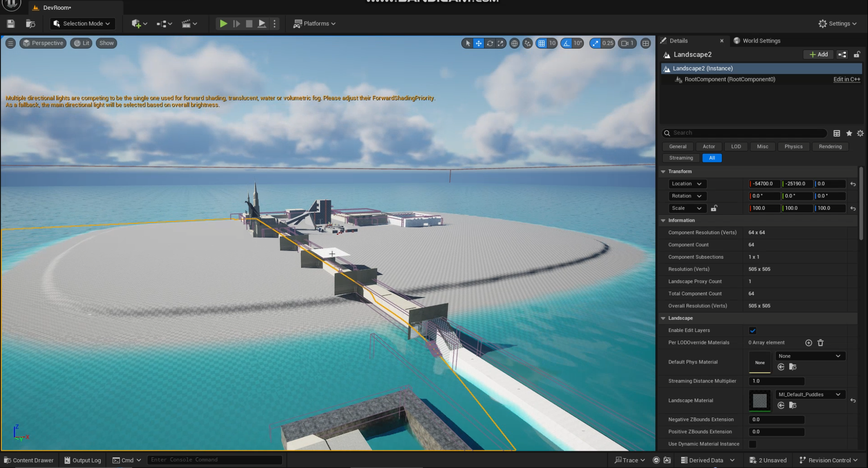Select the rotate gizmo tool in viewport
This screenshot has height=468, width=868.
490,43
